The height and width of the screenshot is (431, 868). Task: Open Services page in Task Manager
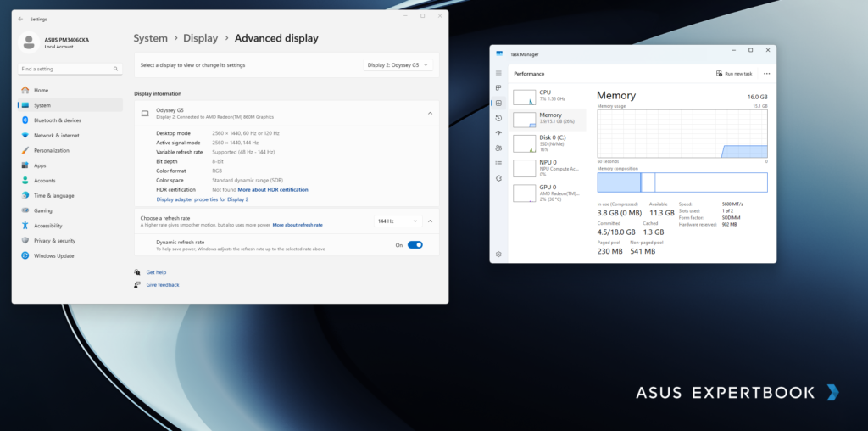[x=498, y=178]
